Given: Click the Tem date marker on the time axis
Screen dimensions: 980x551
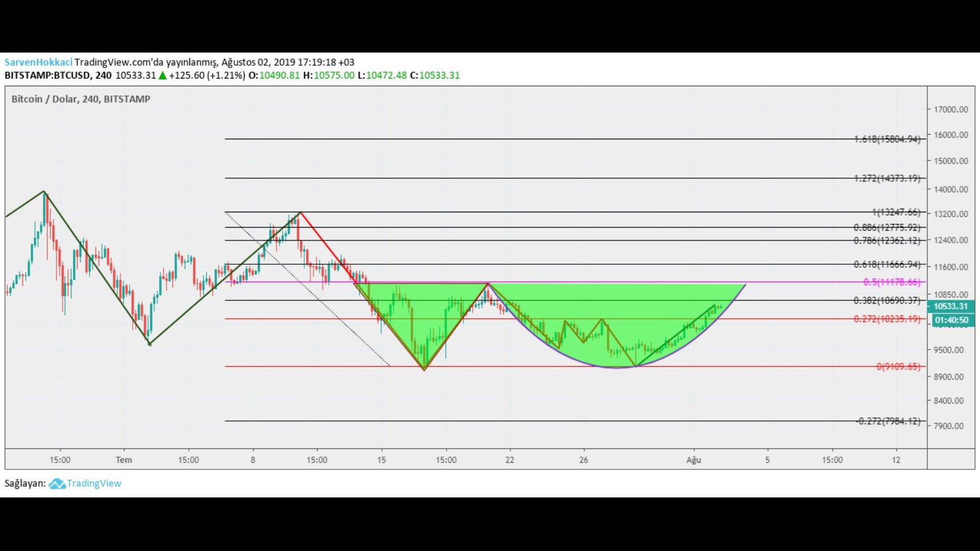Looking at the screenshot, I should pos(124,460).
